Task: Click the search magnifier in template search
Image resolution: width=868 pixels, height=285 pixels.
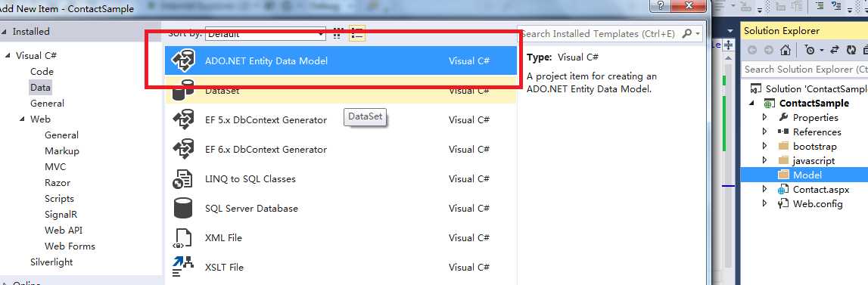Action: click(687, 34)
